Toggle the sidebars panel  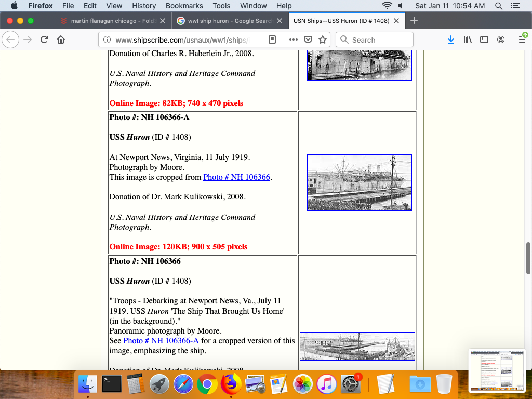(x=484, y=39)
